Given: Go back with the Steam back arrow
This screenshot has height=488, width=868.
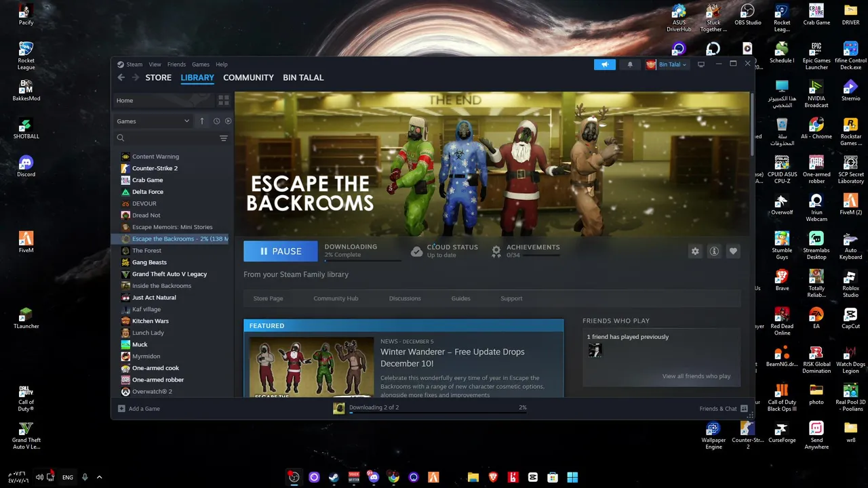Looking at the screenshot, I should coord(121,77).
